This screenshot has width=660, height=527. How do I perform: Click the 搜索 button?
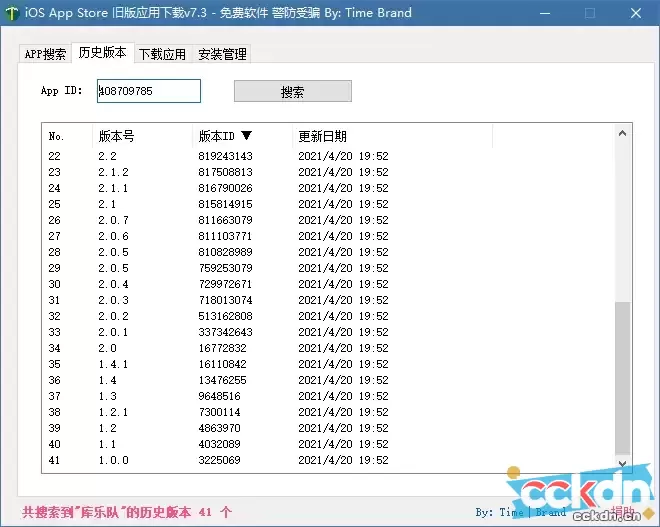coord(293,91)
